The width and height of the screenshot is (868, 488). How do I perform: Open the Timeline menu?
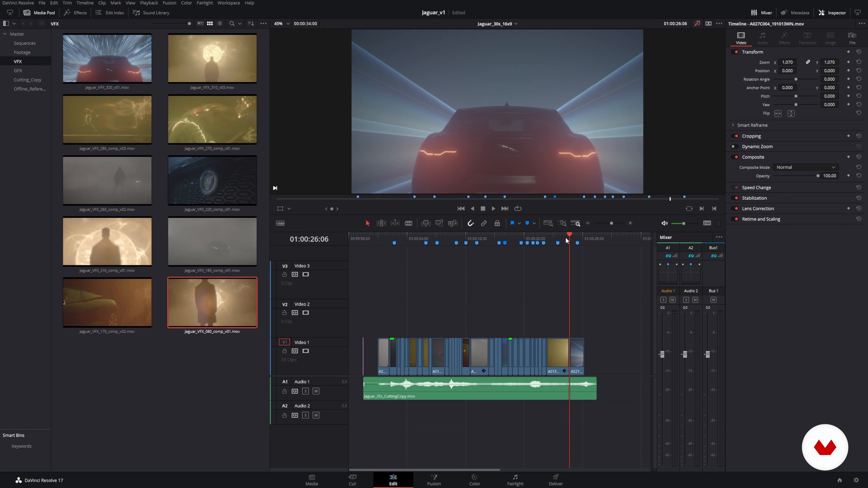(85, 3)
